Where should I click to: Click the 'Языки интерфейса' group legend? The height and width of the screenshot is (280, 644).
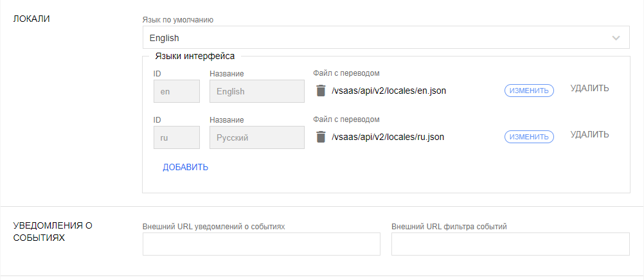point(194,57)
